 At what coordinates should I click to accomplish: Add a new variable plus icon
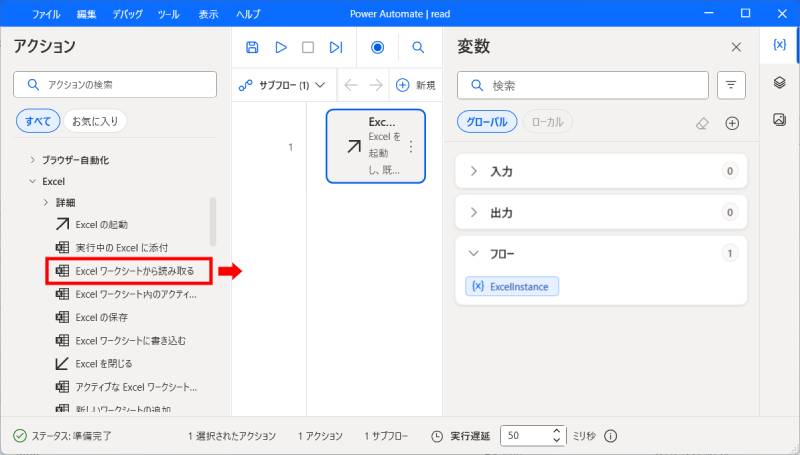pyautogui.click(x=732, y=123)
